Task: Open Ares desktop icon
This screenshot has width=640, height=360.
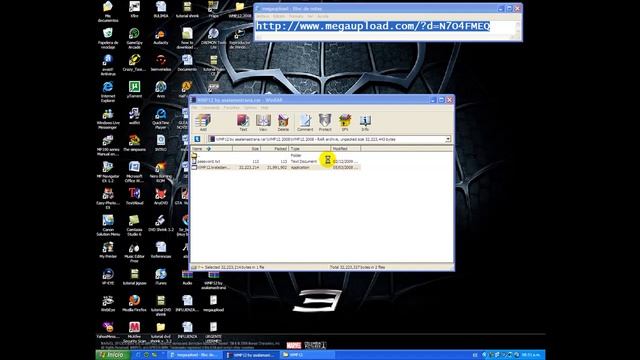Action: (x=161, y=90)
